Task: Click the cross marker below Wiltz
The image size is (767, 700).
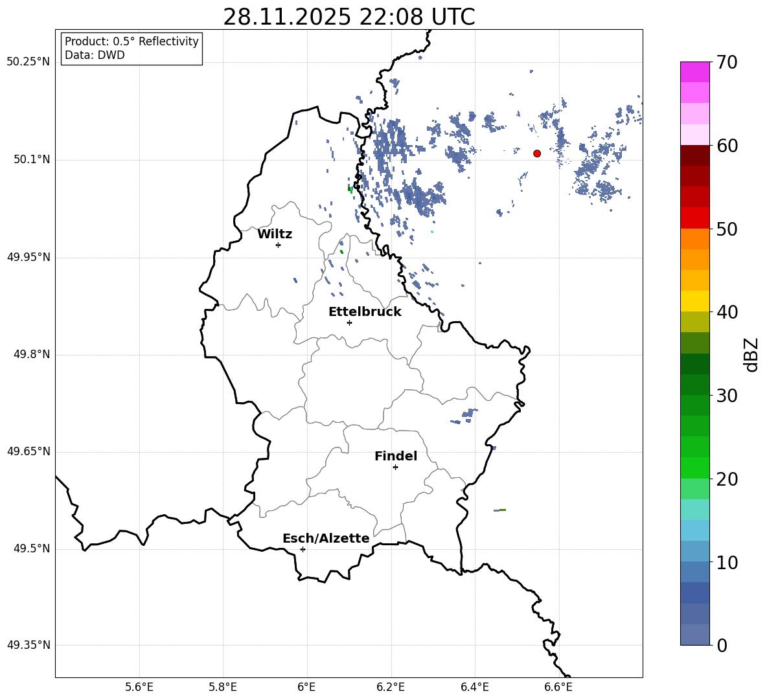Action: point(279,245)
